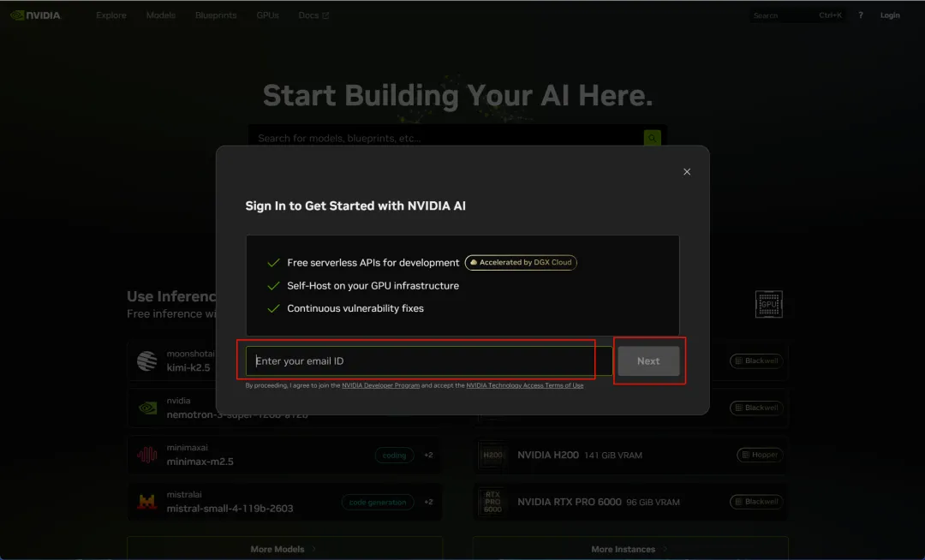
Task: Open the Explore menu item
Action: [x=110, y=15]
